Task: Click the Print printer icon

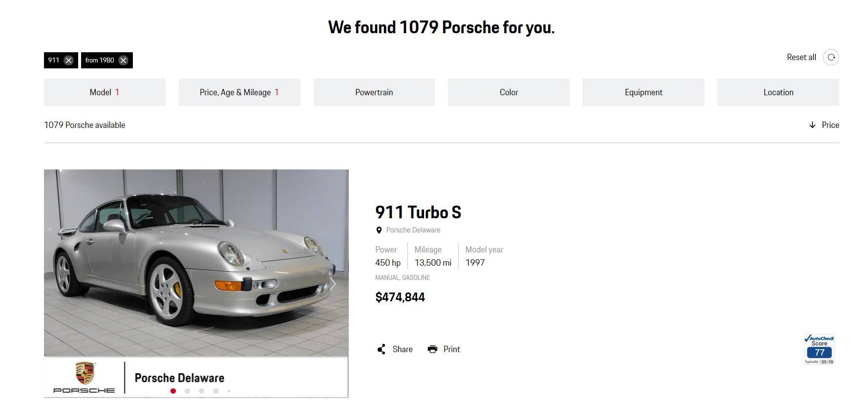Action: point(432,349)
